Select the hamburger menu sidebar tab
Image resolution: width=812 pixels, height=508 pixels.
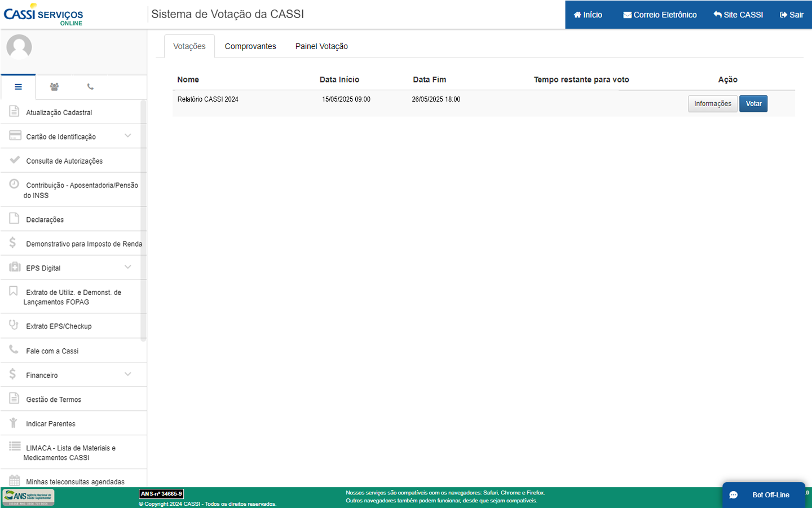[x=18, y=87]
